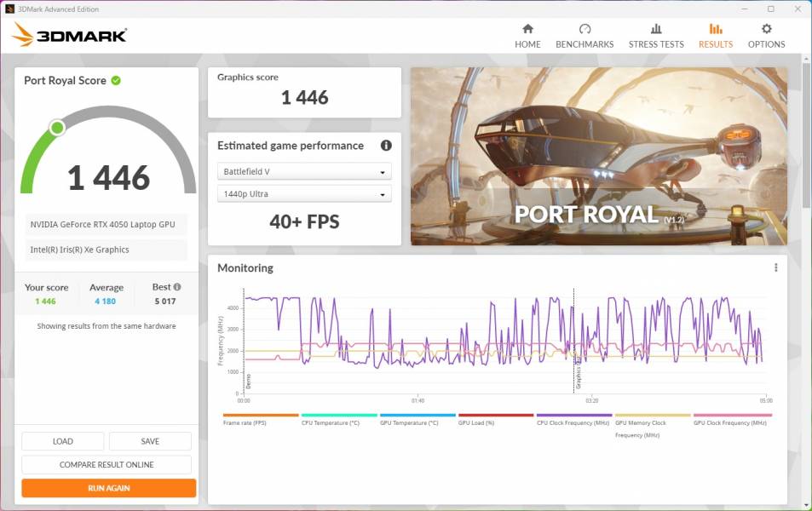Click the Demo marker in chart
This screenshot has width=812, height=511.
tap(248, 382)
